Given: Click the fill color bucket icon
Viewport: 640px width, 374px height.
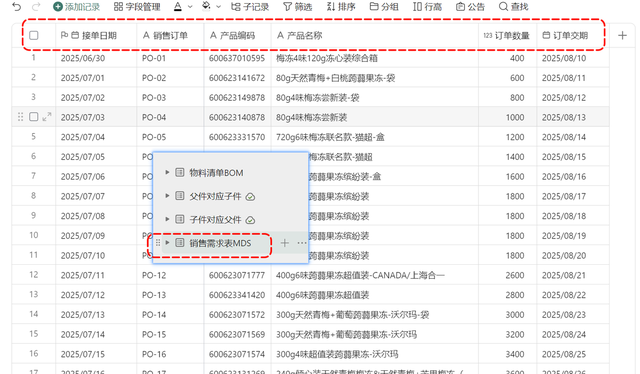Looking at the screenshot, I should pyautogui.click(x=206, y=7).
